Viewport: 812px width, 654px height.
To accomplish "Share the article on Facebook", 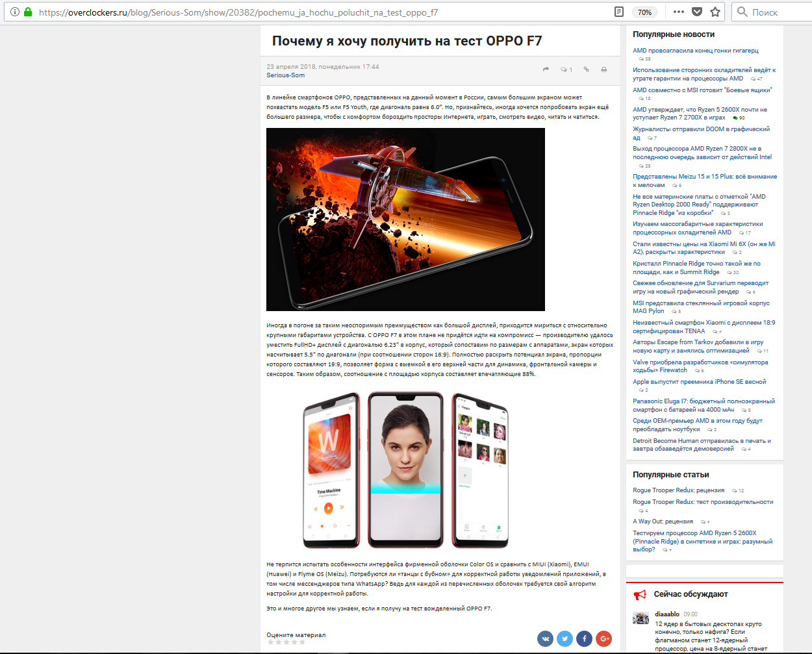I will [x=585, y=639].
